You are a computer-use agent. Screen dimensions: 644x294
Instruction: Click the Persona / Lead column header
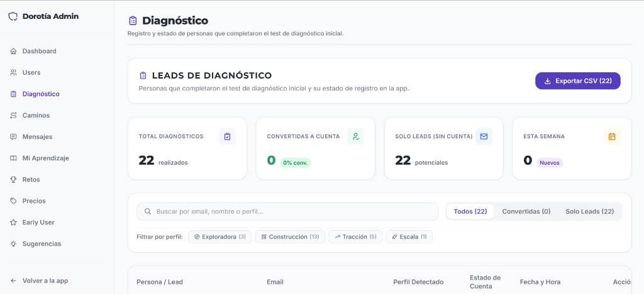coord(160,281)
